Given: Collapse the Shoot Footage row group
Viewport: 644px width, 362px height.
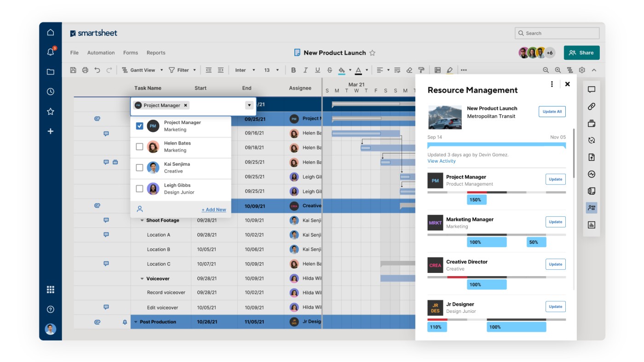Looking at the screenshot, I should 142,221.
